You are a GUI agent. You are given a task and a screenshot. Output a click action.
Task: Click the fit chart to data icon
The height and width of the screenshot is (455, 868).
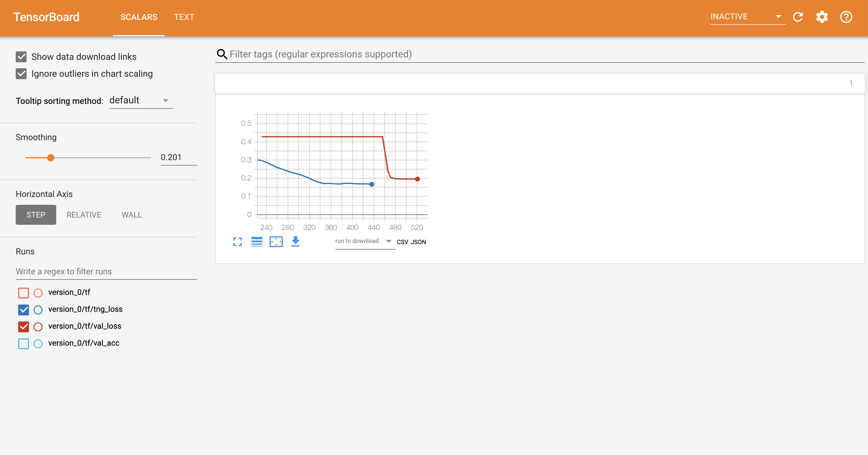pyautogui.click(x=276, y=241)
